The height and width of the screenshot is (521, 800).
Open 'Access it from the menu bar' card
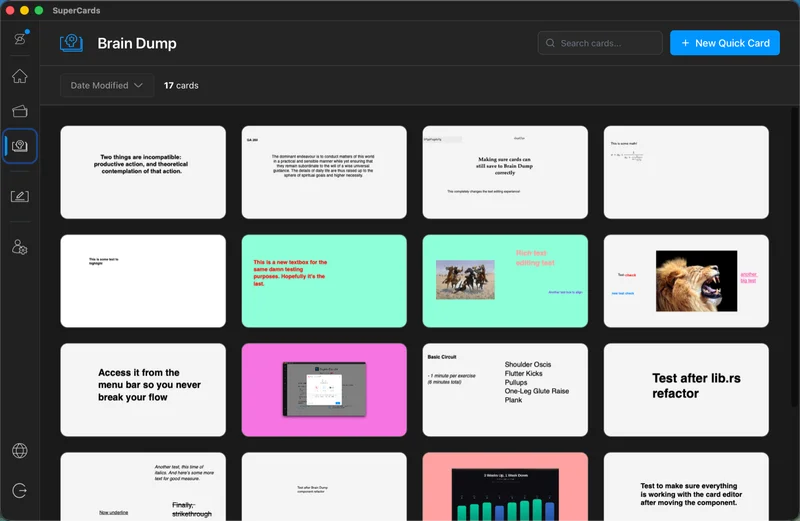pyautogui.click(x=143, y=390)
